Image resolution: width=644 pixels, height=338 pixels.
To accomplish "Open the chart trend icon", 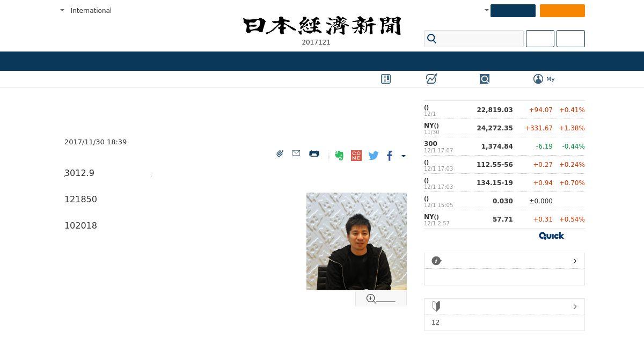I will pos(431,79).
